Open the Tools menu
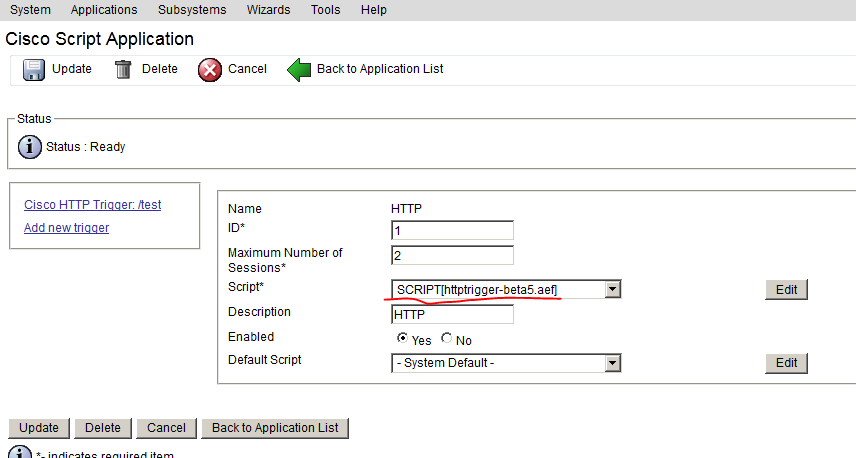The width and height of the screenshot is (856, 458). click(x=325, y=10)
